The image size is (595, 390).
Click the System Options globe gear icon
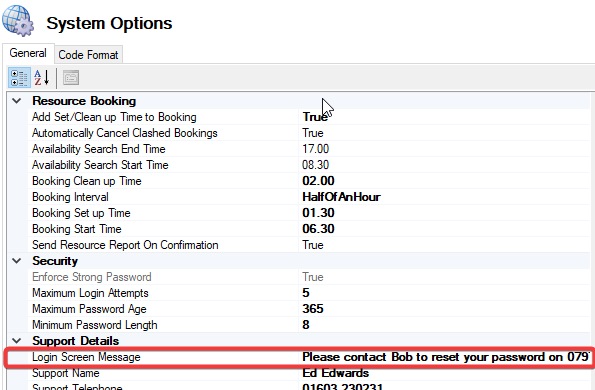point(18,21)
